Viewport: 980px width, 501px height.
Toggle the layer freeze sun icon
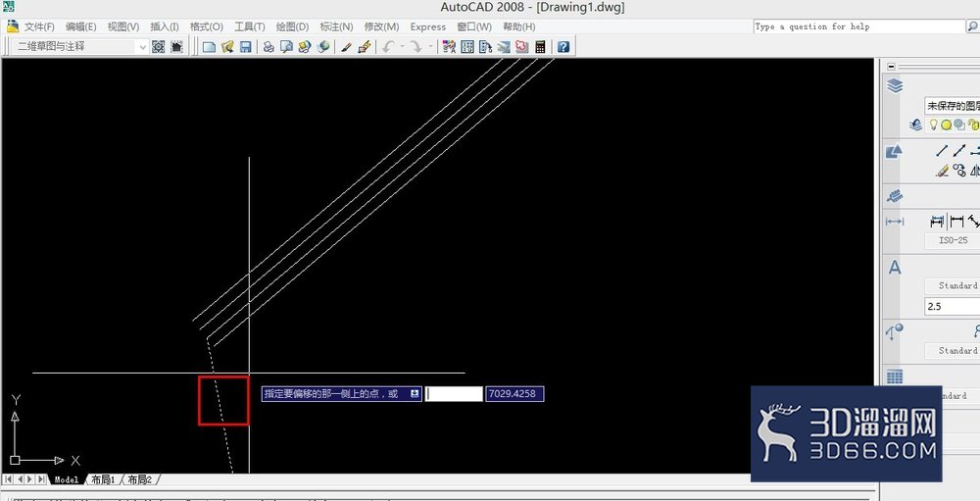pos(947,125)
